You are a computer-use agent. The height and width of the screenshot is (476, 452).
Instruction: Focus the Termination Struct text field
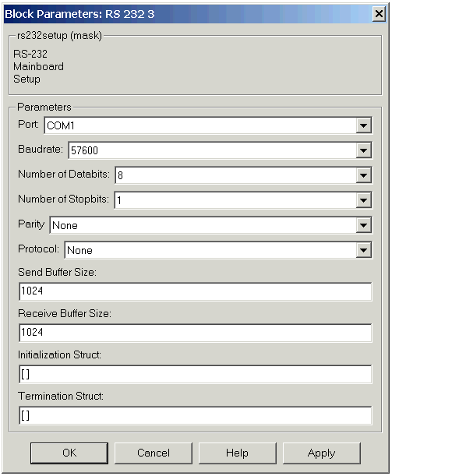pyautogui.click(x=196, y=415)
